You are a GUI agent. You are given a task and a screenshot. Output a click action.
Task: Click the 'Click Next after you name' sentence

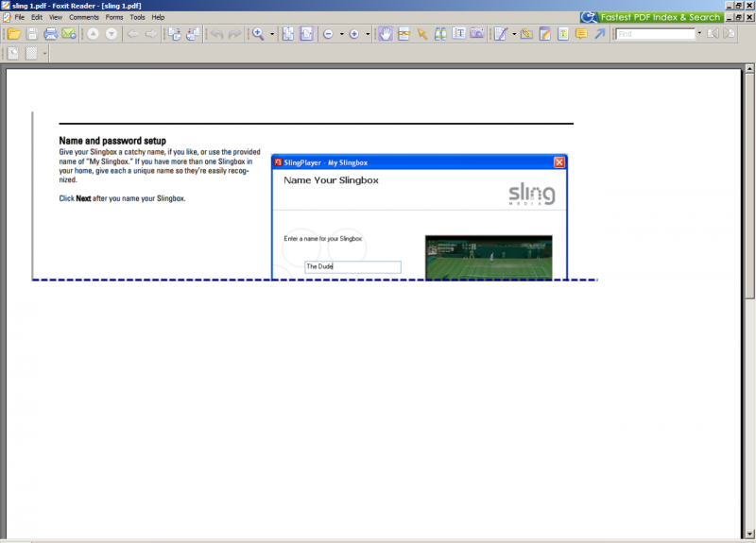[122, 198]
